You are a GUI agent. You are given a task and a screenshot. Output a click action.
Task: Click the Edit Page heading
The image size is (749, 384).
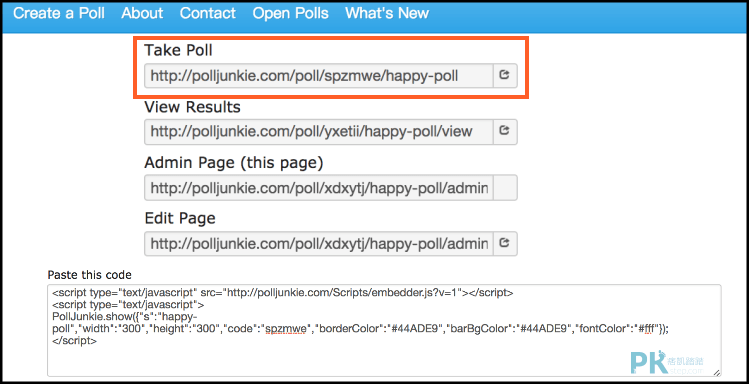(180, 219)
